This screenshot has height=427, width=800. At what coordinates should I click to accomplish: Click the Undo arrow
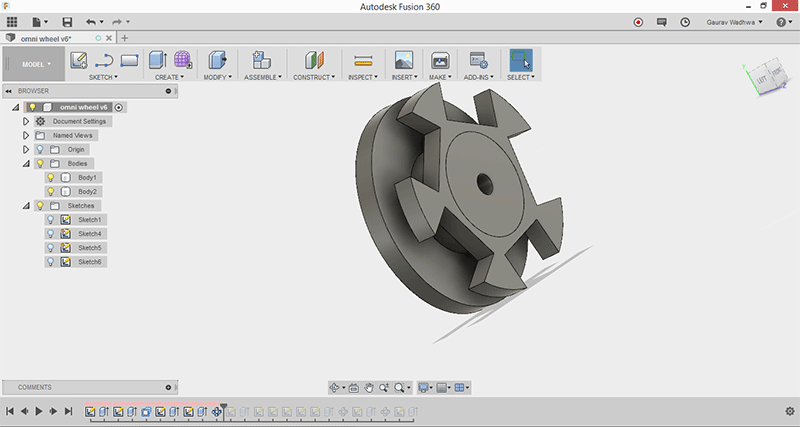tap(91, 22)
